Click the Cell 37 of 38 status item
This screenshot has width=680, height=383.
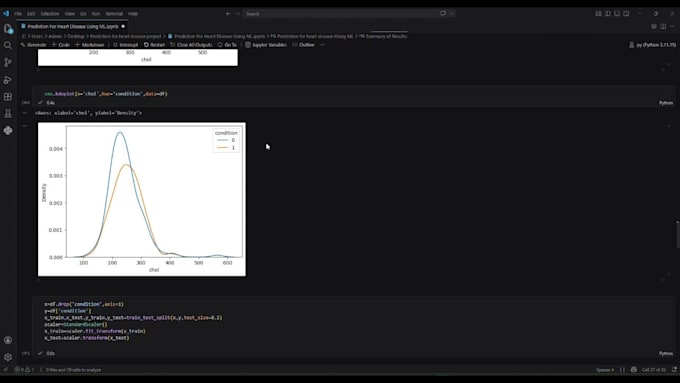pos(654,370)
